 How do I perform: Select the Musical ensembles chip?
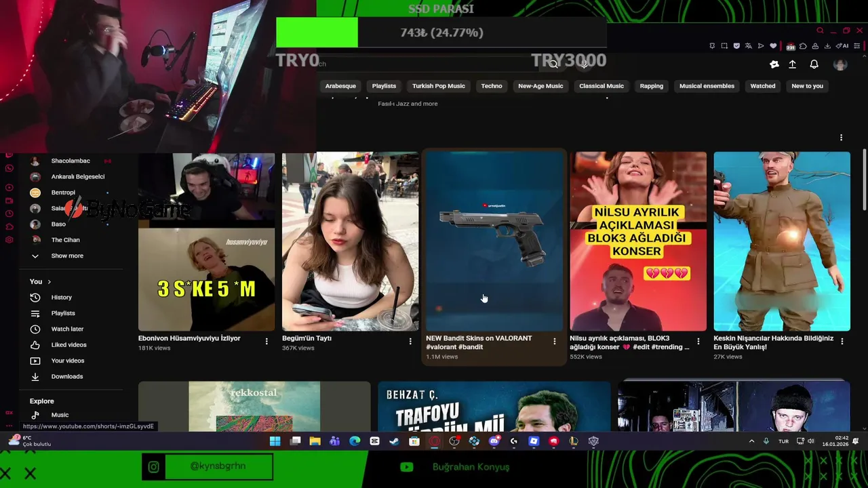click(707, 86)
